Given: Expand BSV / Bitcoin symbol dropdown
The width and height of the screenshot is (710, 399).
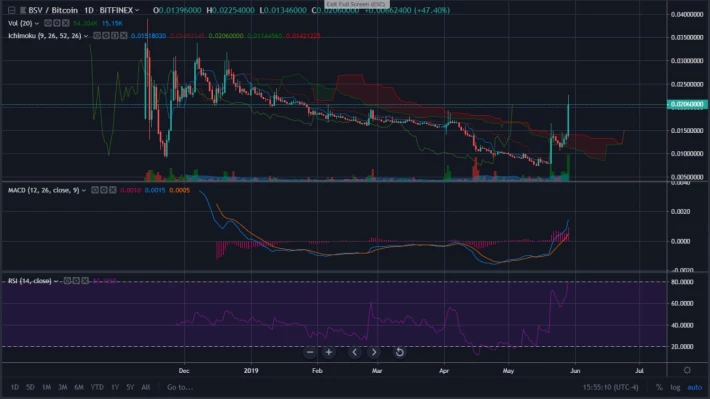Looking at the screenshot, I should click(137, 10).
